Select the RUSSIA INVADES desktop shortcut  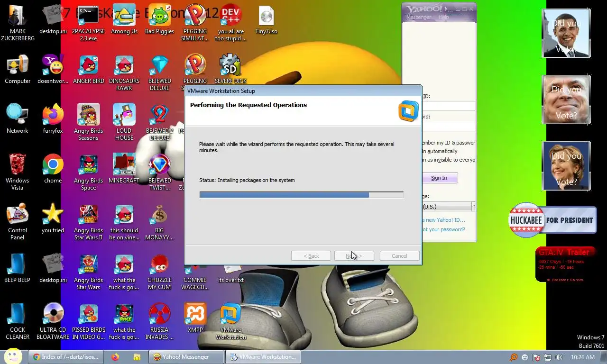[159, 321]
